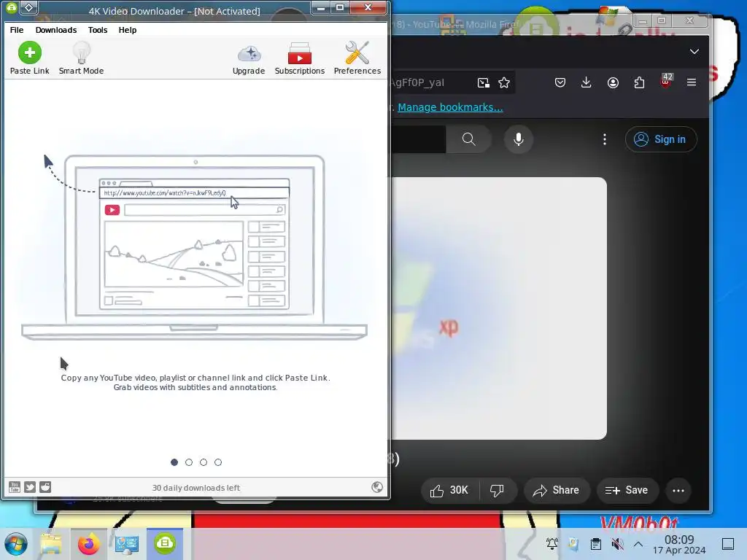This screenshot has height=560, width=747.
Task: Click muted volume icon in tray
Action: [617, 544]
